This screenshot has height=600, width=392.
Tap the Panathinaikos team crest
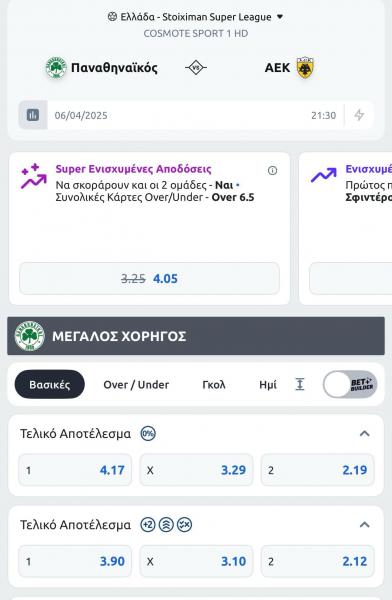tap(56, 68)
